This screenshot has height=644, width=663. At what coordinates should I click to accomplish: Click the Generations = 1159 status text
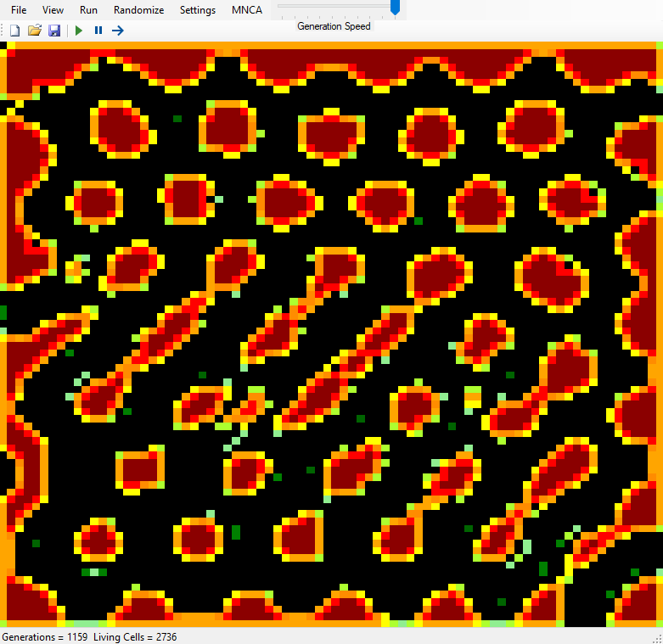(x=45, y=637)
